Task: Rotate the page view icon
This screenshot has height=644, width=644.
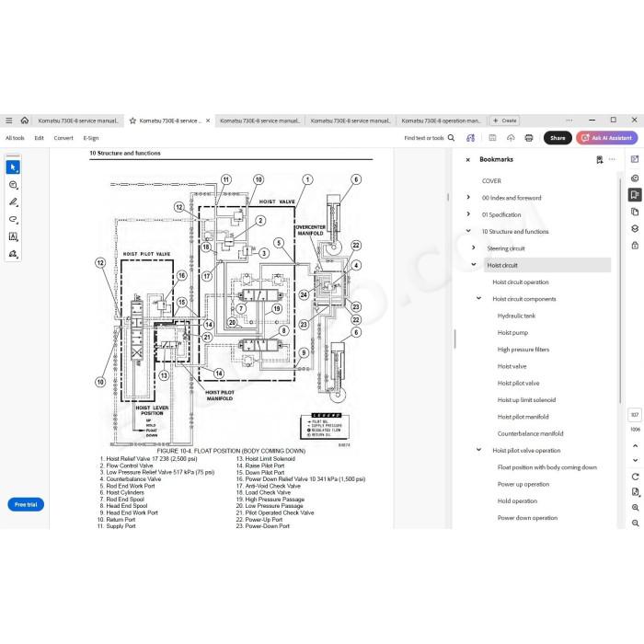Action: pos(635,477)
